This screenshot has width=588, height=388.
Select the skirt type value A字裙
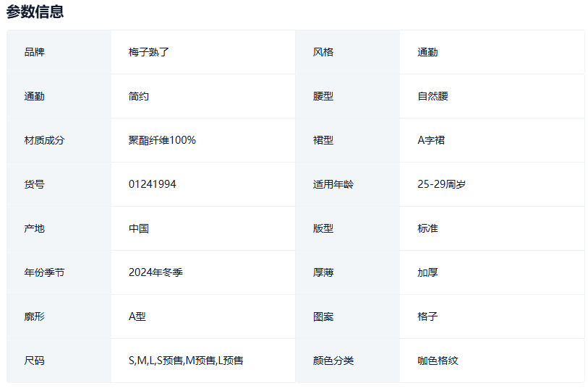tap(431, 140)
